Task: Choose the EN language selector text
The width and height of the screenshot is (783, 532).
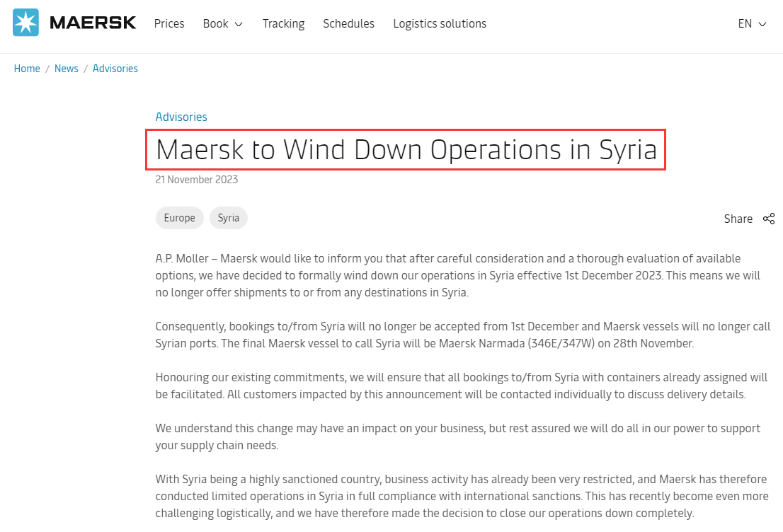Action: click(745, 23)
